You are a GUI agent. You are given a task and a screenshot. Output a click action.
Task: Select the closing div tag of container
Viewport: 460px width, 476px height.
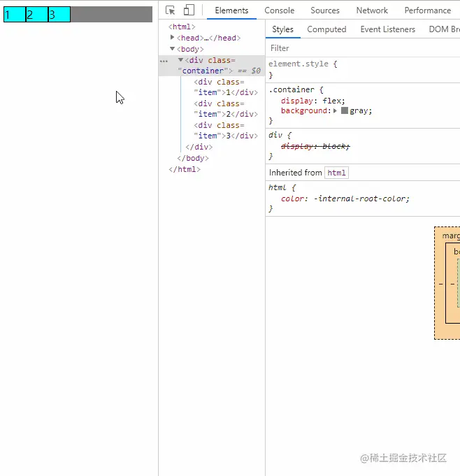click(x=199, y=147)
